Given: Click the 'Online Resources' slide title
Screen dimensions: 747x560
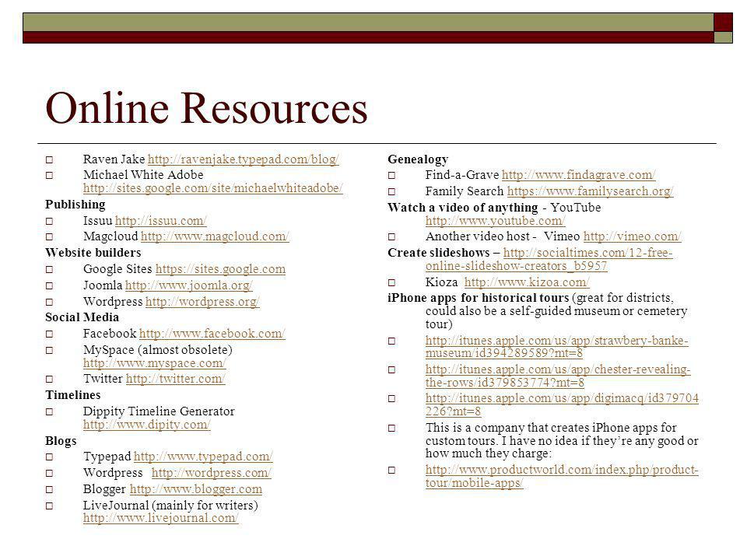Looking at the screenshot, I should pos(206,109).
